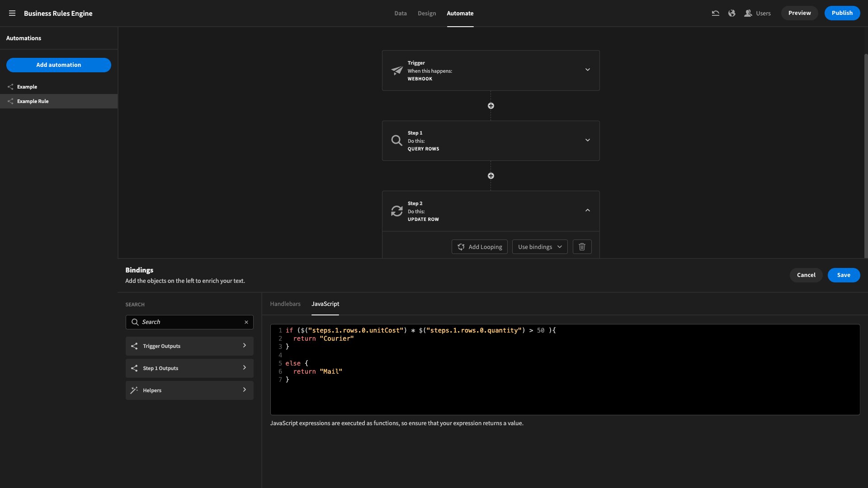Click the undo arrow icon
The height and width of the screenshot is (488, 868).
[x=715, y=13]
